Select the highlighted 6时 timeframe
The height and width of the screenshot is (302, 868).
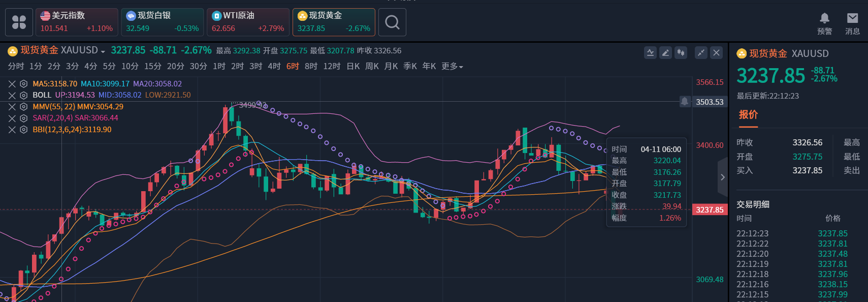[x=293, y=66]
